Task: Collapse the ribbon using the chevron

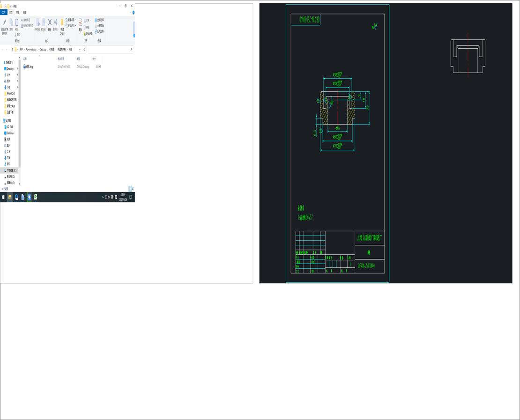Action: click(130, 13)
